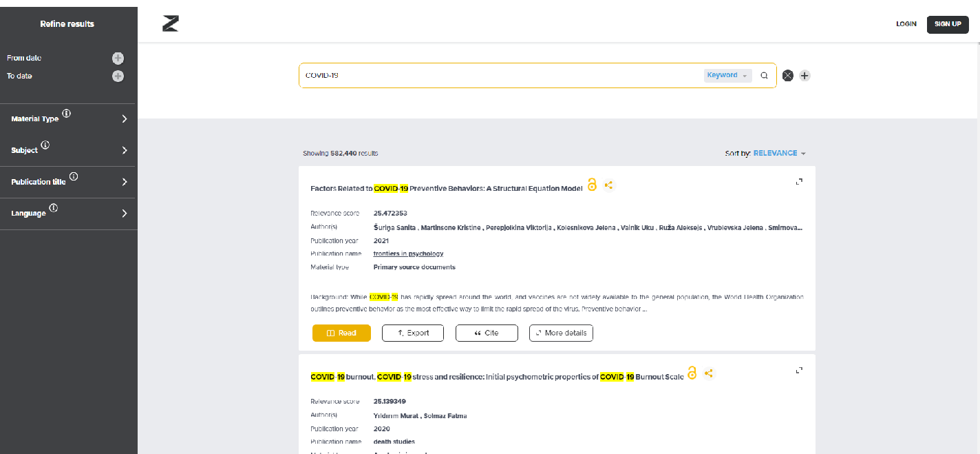Image resolution: width=980 pixels, height=454 pixels.
Task: Click the Z logo in header
Action: point(171,24)
